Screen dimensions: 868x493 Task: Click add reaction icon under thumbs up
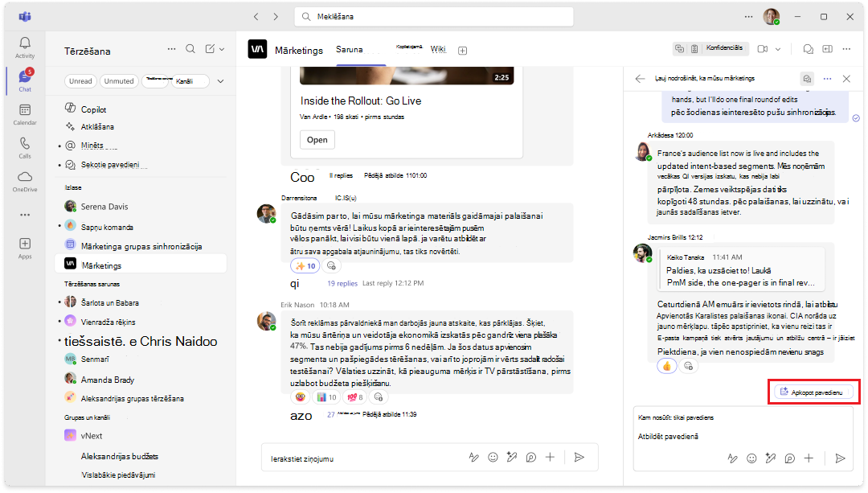point(688,366)
